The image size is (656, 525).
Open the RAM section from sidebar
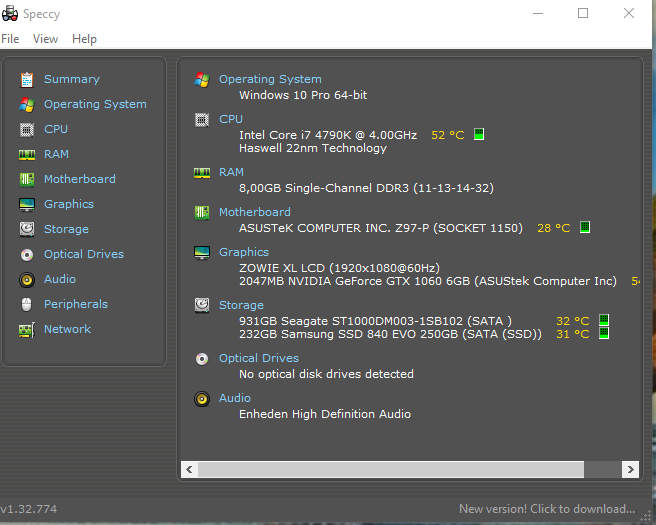[56, 154]
